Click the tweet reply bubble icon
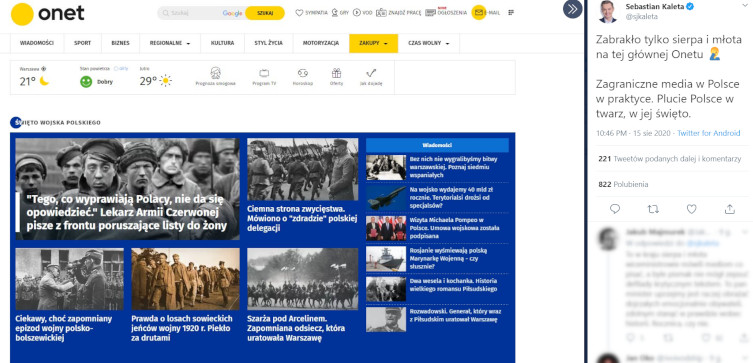753x363 pixels. [x=615, y=209]
